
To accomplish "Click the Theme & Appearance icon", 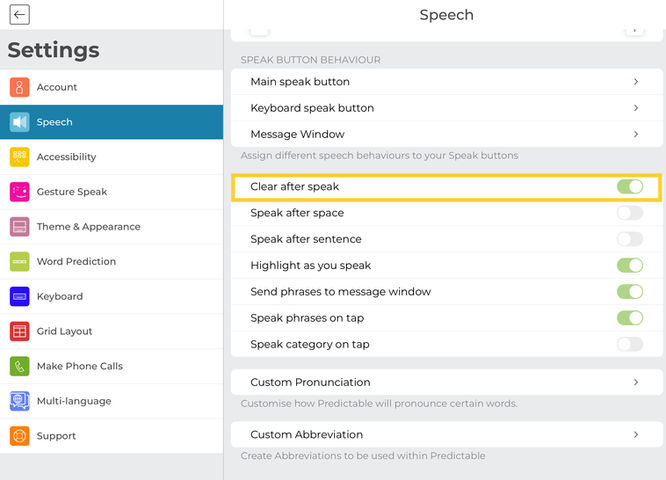I will [20, 226].
